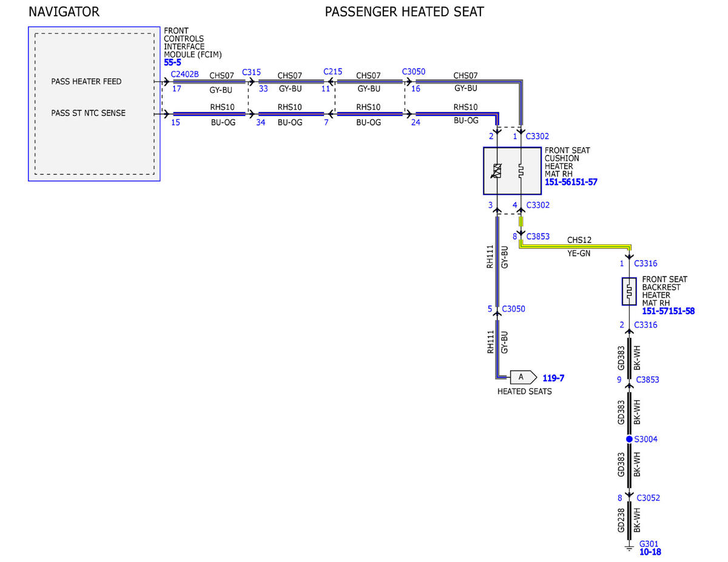Select the S3004 splice label
The width and height of the screenshot is (728, 562).
pos(645,439)
